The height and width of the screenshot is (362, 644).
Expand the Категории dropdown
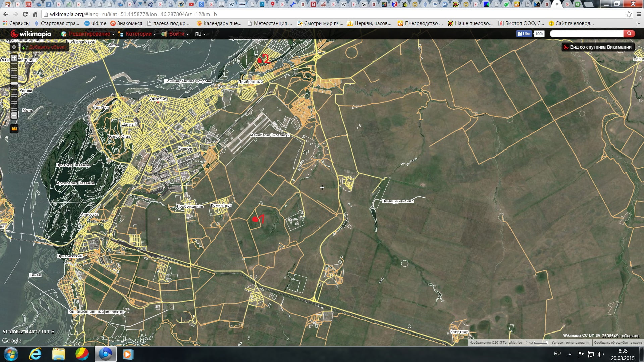(138, 34)
